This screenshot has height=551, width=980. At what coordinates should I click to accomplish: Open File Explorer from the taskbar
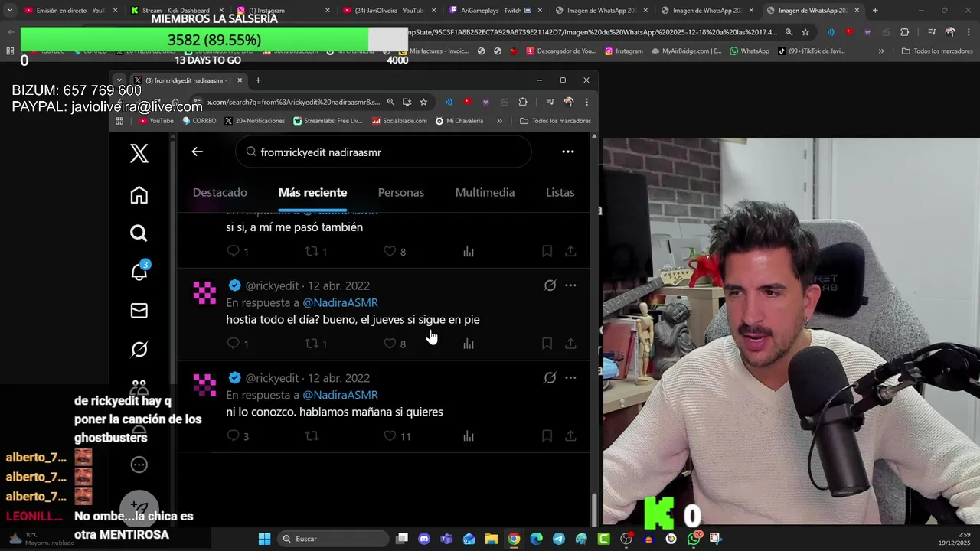(x=492, y=539)
